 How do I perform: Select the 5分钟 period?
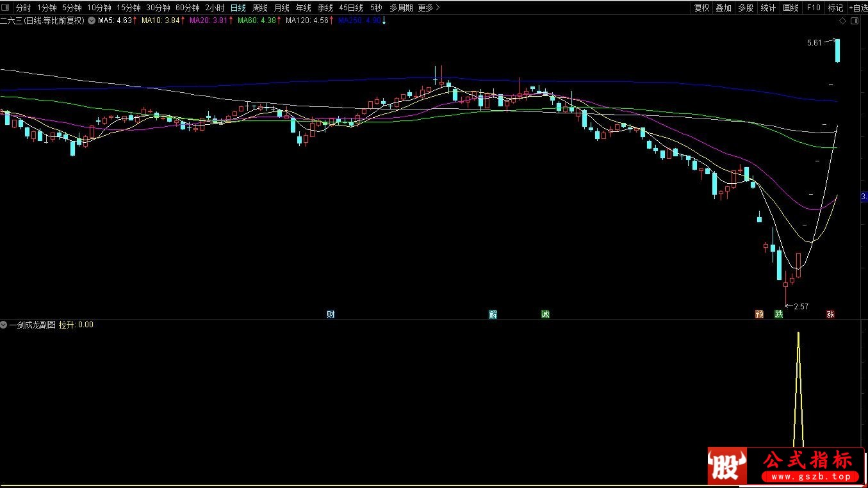pos(72,8)
